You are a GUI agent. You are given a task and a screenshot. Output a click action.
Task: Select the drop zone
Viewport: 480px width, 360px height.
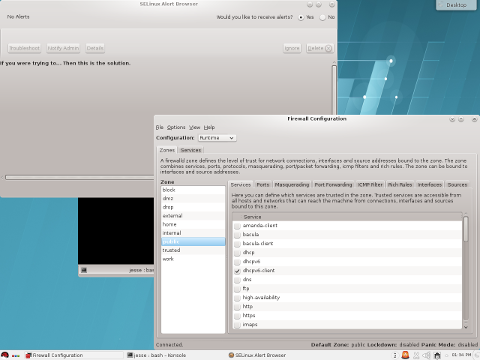(x=193, y=207)
